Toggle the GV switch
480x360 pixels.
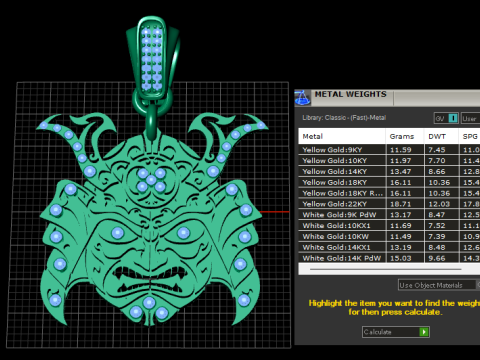[446, 118]
